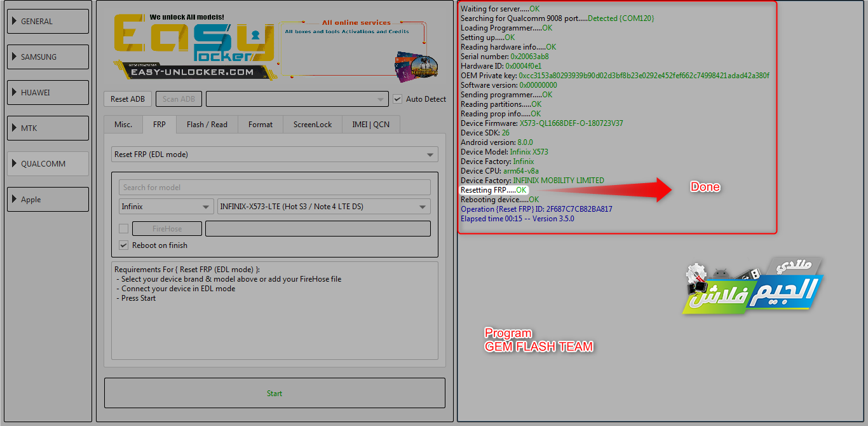The height and width of the screenshot is (426, 868).
Task: Click the 'Hardware ID: 0x0004f0e1' log line
Action: (x=501, y=66)
